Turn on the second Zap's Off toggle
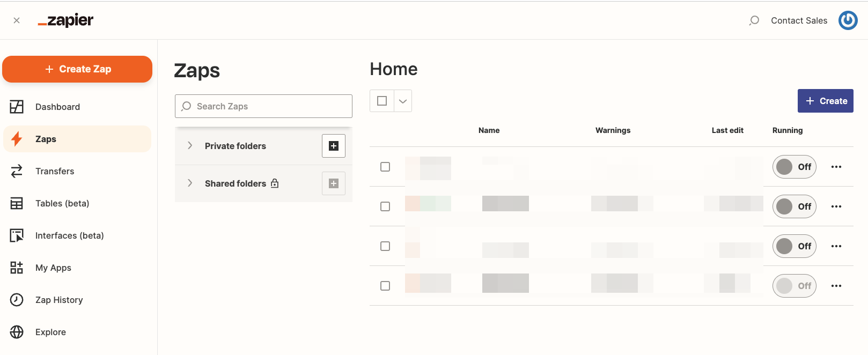868x355 pixels. [795, 206]
